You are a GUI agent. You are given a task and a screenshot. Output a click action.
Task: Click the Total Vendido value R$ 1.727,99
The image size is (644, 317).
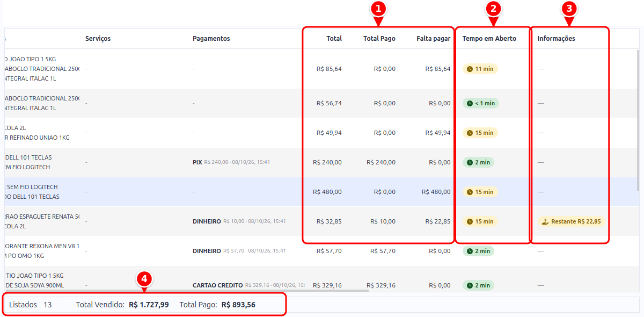click(149, 305)
